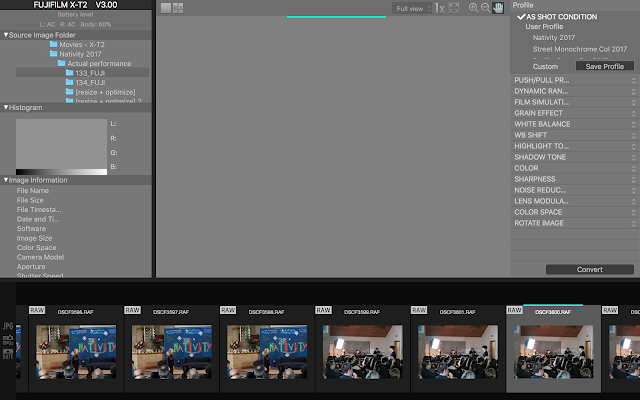
Task: Click the fit-to-window icon
Action: pyautogui.click(x=454, y=8)
